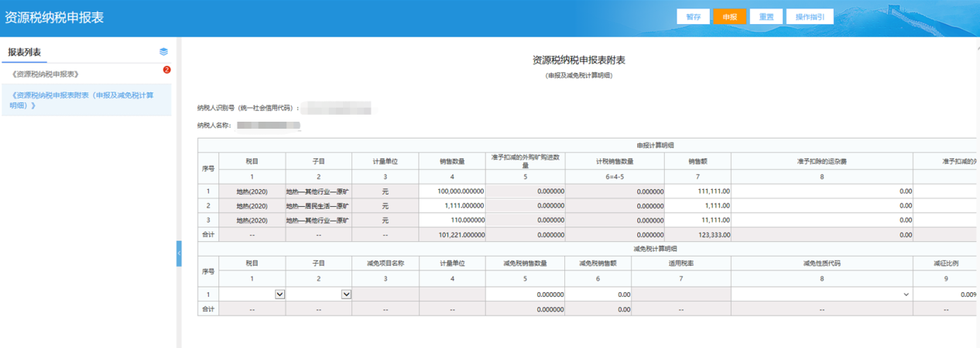Viewport: 980px width, 348px height.
Task: Expand the 减免性质代码 dropdown
Action: tap(906, 295)
